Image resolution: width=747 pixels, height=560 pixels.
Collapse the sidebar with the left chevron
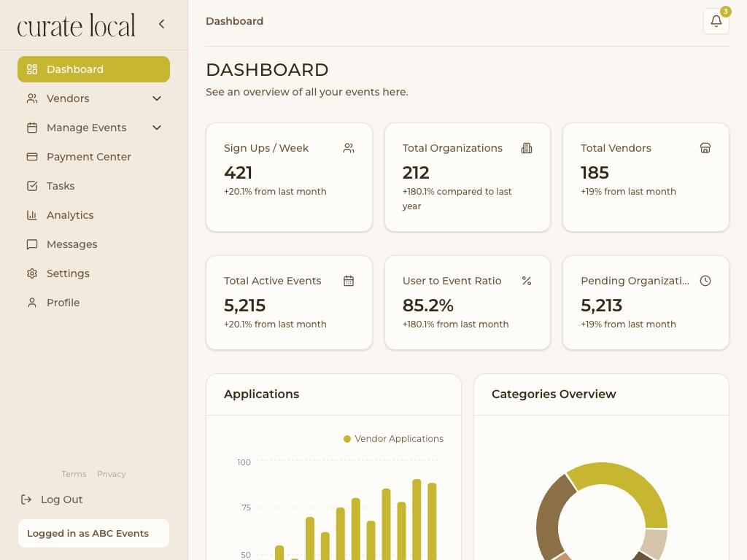pyautogui.click(x=161, y=24)
